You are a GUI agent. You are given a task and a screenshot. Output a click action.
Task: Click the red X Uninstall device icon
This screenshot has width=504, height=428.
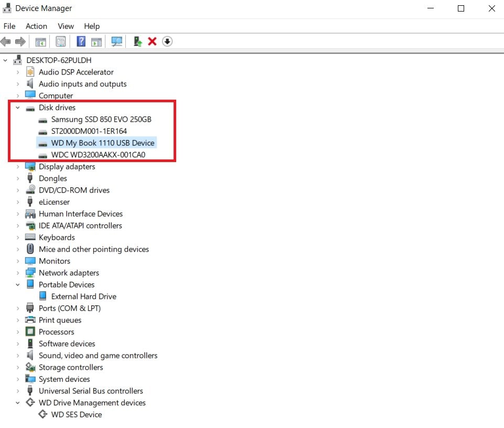click(152, 41)
